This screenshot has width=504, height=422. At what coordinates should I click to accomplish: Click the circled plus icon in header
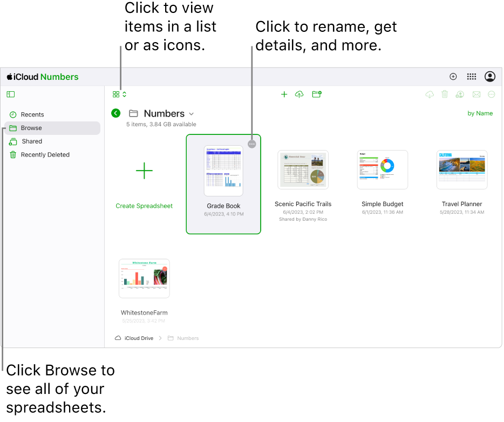[453, 77]
